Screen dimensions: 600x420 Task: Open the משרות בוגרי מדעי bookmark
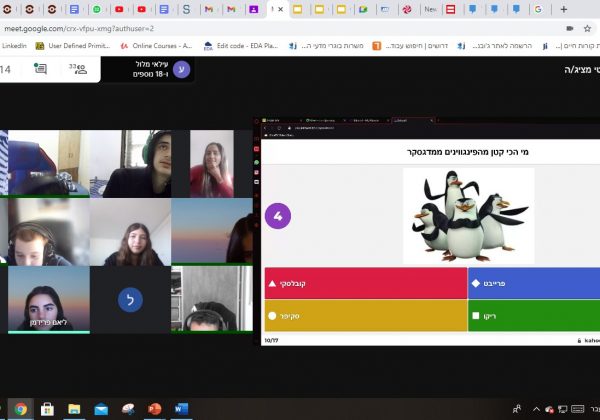(x=326, y=46)
